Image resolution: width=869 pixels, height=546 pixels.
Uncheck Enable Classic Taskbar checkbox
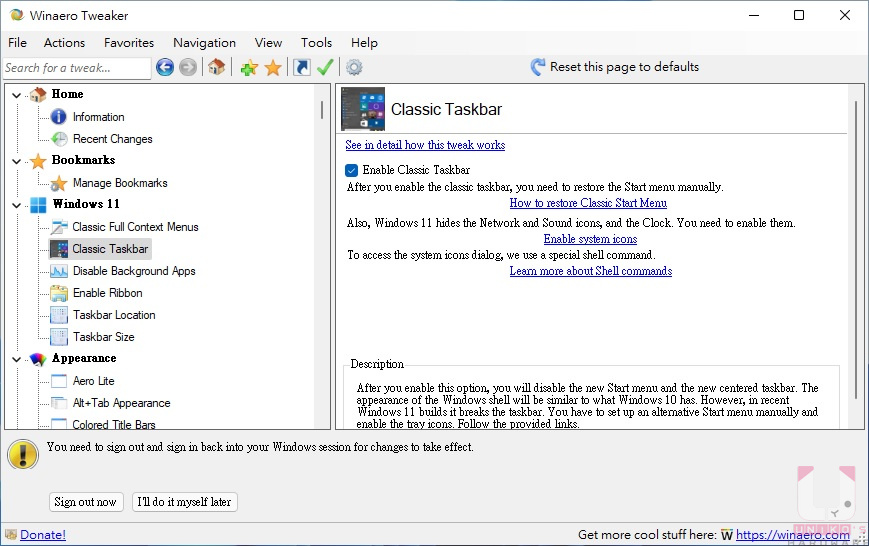(351, 170)
